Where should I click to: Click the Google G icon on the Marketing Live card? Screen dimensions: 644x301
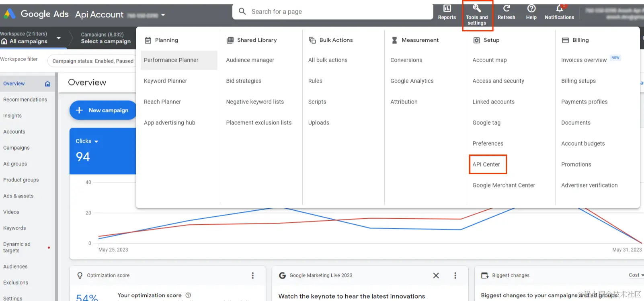point(282,275)
